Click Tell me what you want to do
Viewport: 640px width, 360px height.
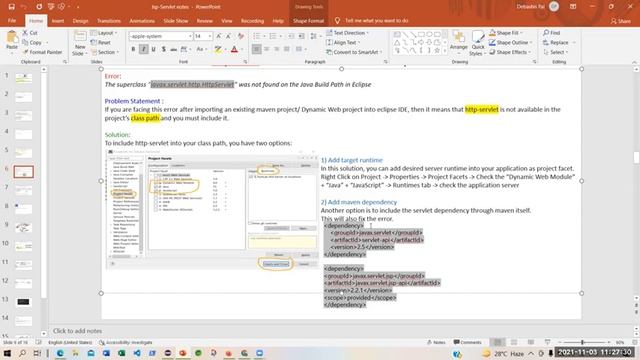372,20
